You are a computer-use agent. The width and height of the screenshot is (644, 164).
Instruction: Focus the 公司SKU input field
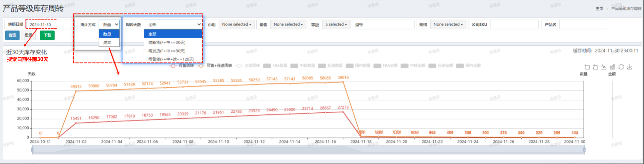tap(514, 25)
